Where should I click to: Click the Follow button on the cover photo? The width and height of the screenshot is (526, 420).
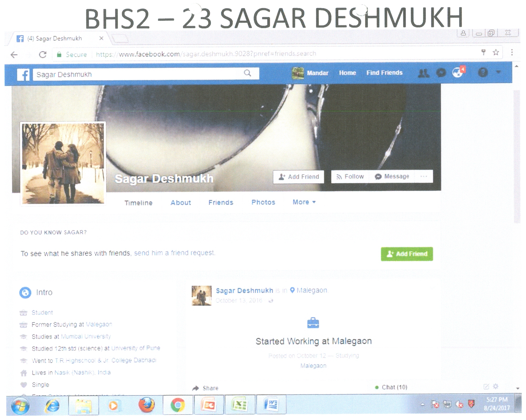(350, 177)
